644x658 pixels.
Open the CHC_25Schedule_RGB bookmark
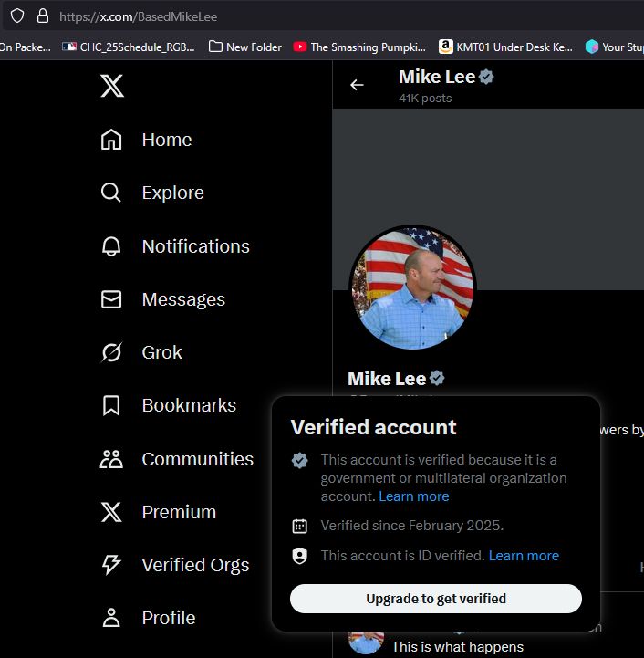[x=129, y=47]
